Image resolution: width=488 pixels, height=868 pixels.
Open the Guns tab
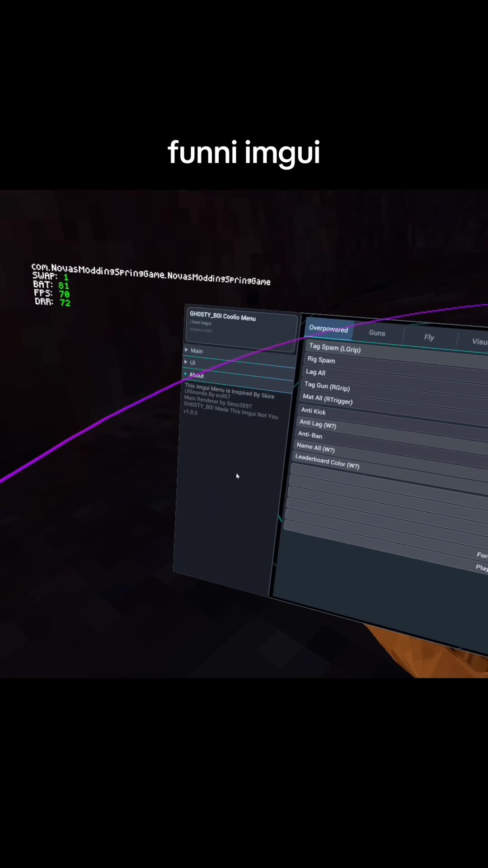[377, 333]
